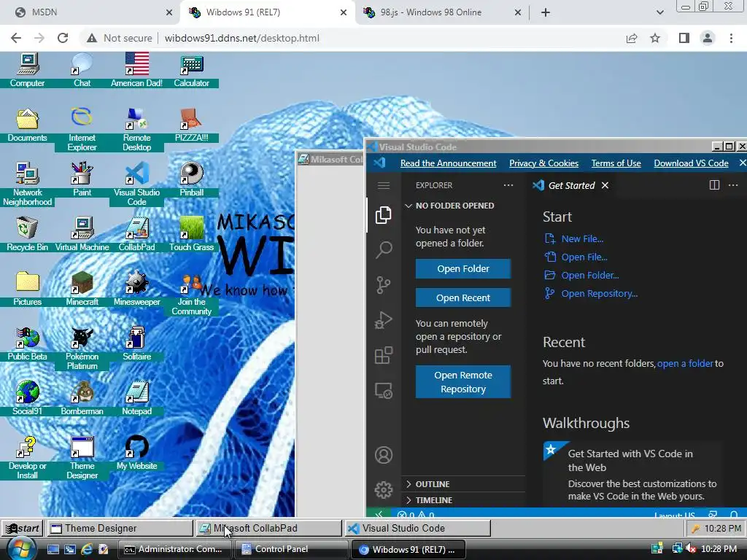Open editor more actions menu
Screen dimensions: 747x560
click(x=733, y=185)
